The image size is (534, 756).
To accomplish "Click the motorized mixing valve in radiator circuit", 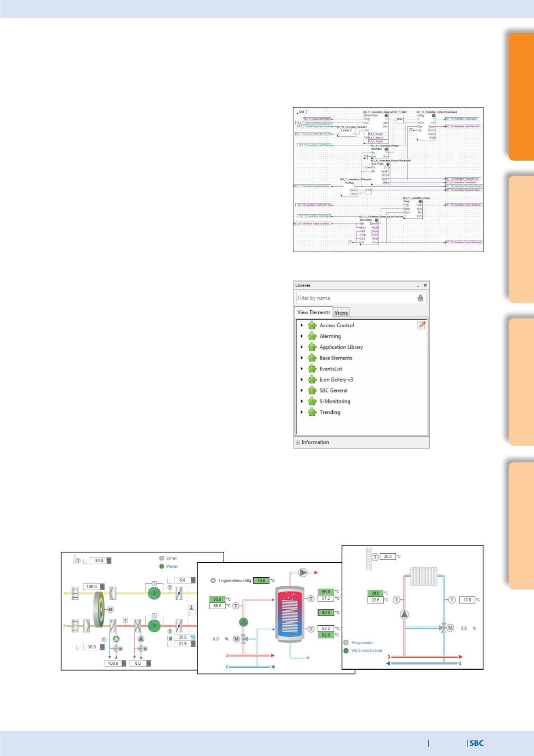I will tap(447, 628).
